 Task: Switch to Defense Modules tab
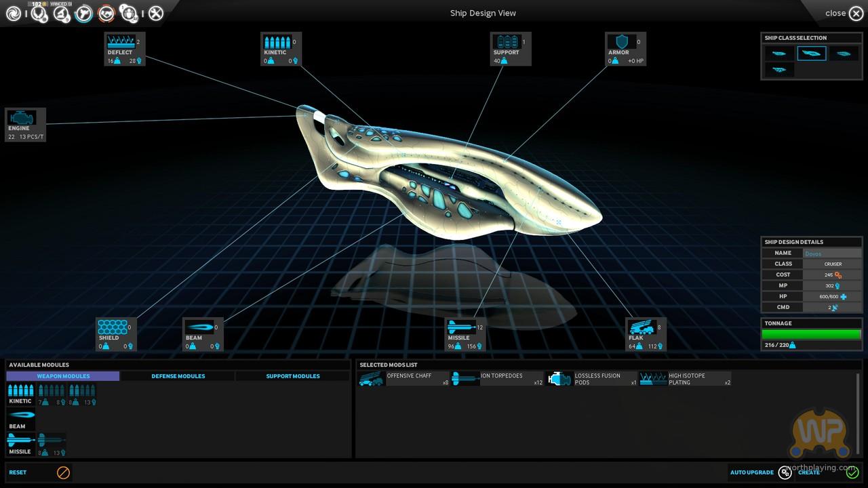pyautogui.click(x=178, y=376)
